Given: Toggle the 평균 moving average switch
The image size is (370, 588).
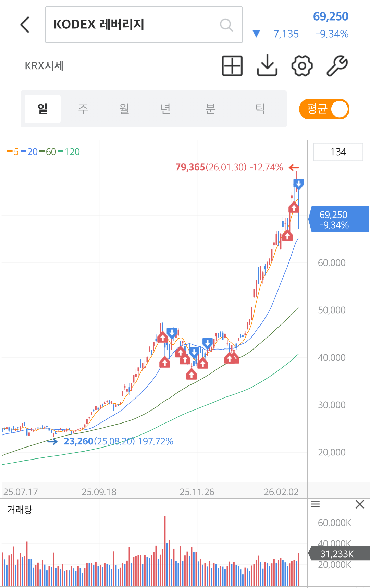Looking at the screenshot, I should [x=324, y=109].
